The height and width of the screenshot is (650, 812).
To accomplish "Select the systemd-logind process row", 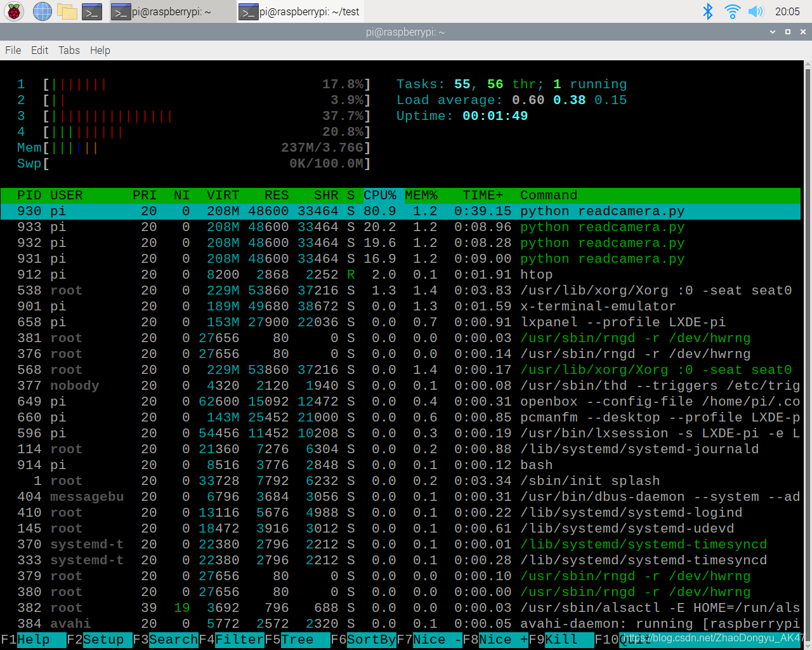I will coord(400,513).
